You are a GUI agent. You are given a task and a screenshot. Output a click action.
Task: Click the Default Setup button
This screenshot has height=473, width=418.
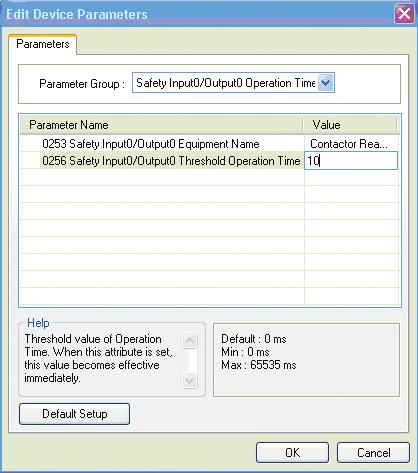pos(74,414)
